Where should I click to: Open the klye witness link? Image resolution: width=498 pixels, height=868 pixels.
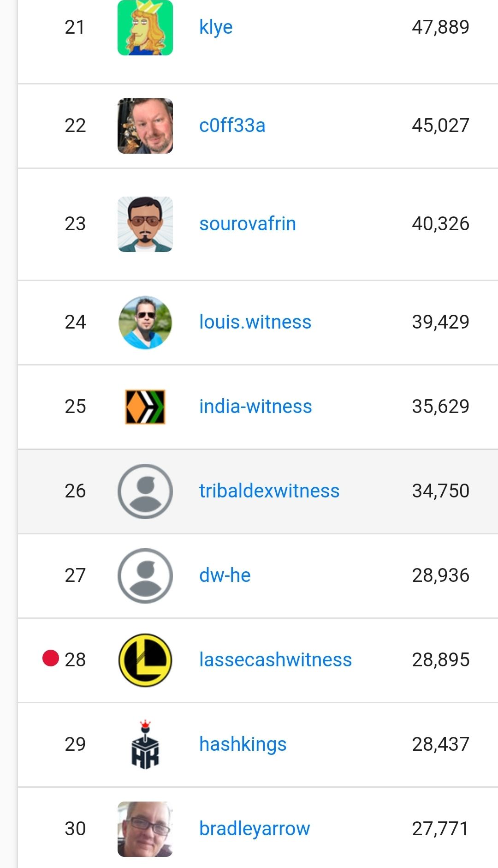point(216,28)
